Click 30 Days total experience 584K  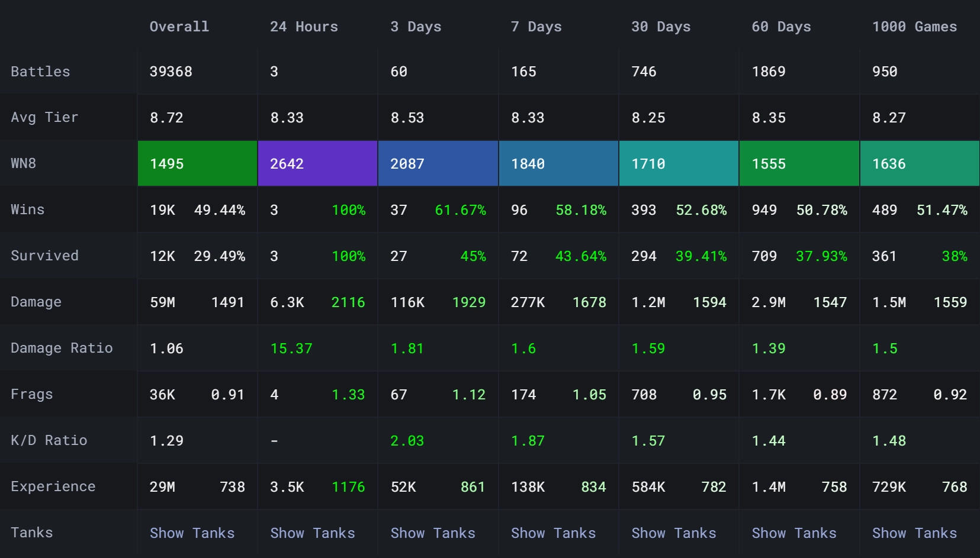[x=648, y=487]
